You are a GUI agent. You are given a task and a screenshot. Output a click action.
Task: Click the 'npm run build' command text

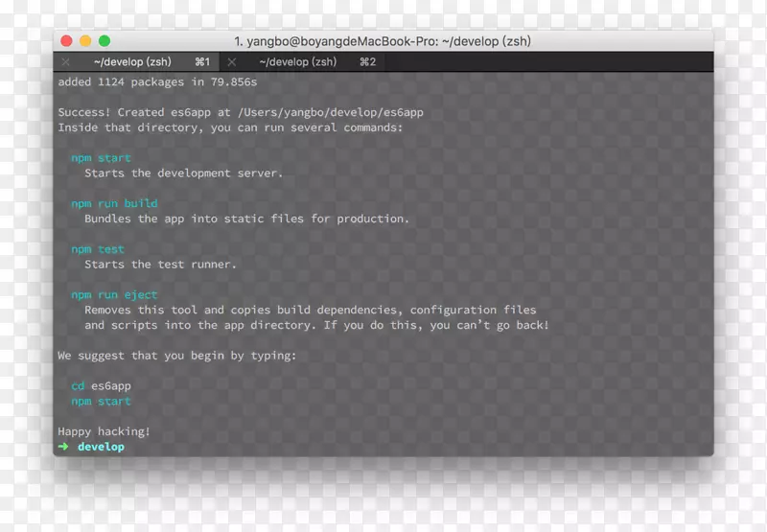coord(114,203)
